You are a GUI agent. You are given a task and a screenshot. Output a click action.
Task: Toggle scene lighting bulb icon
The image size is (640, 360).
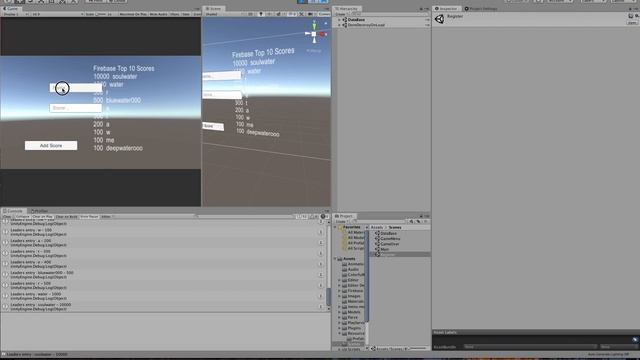(261, 14)
